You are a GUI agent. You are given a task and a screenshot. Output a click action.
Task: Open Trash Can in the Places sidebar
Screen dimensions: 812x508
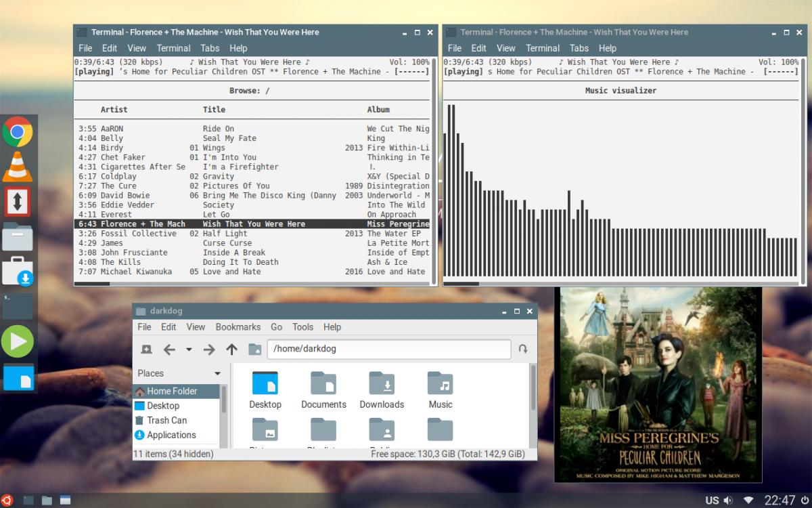tap(177, 421)
